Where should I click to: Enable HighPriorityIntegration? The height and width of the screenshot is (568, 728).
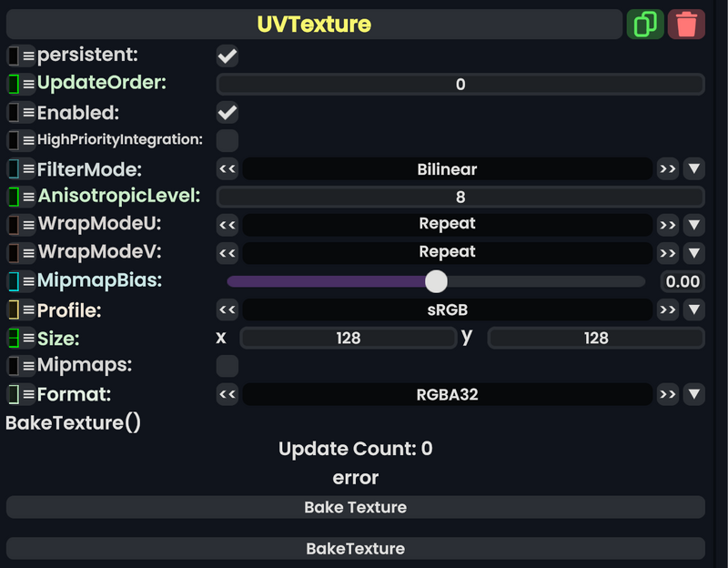(226, 140)
